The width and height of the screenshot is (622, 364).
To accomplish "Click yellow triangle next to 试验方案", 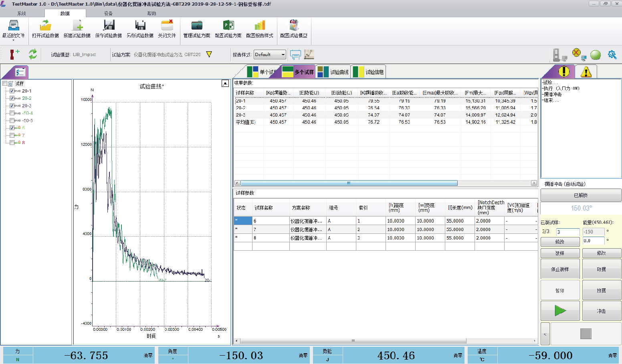I will pos(209,54).
